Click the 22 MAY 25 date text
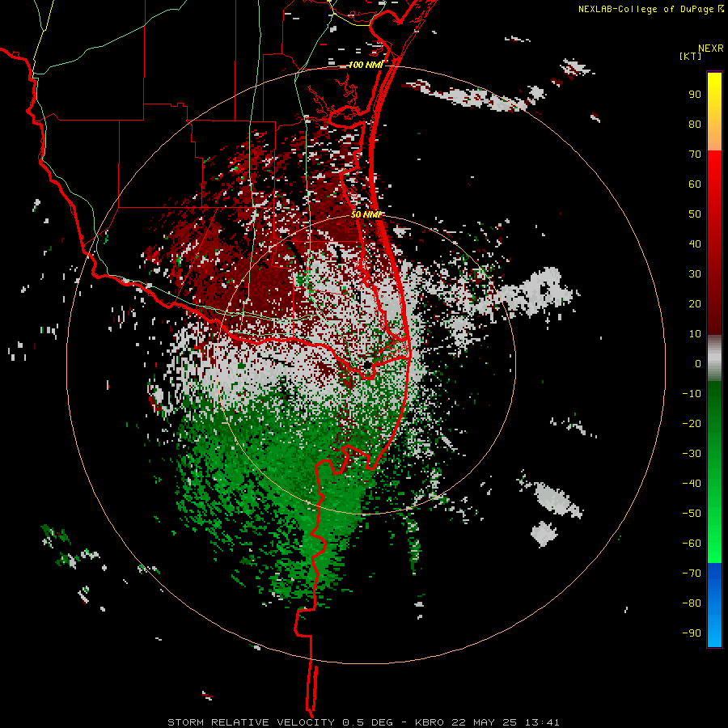The height and width of the screenshot is (728, 728). 485,722
